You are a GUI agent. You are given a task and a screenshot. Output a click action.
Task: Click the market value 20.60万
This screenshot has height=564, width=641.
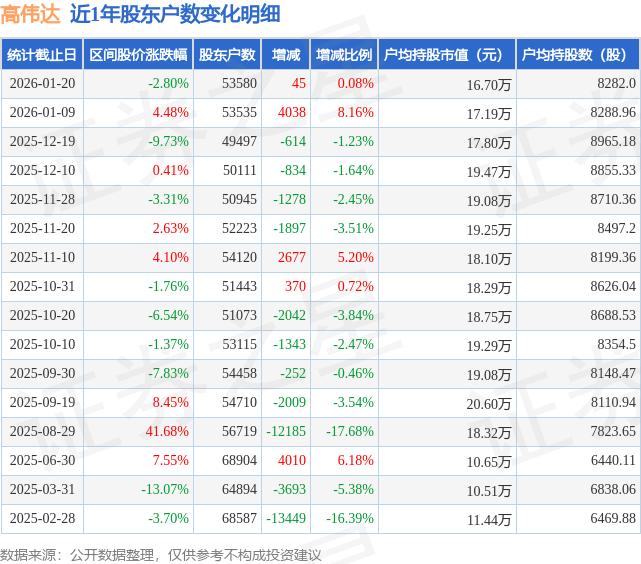pos(489,404)
